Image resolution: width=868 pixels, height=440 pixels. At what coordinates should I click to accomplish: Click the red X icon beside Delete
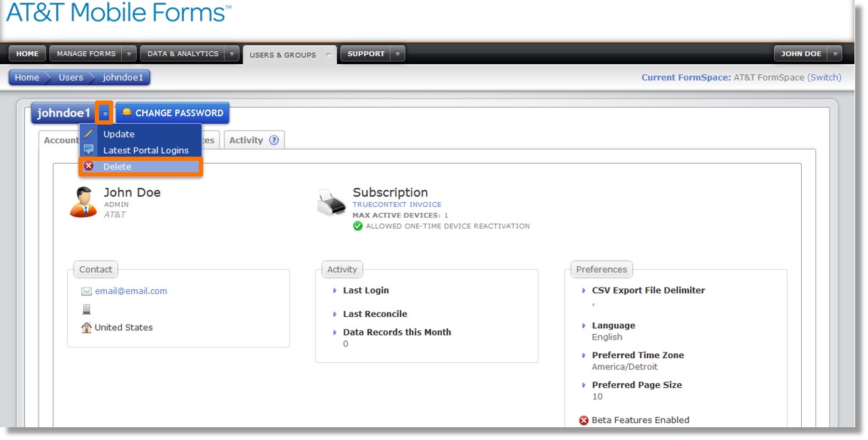tap(88, 166)
